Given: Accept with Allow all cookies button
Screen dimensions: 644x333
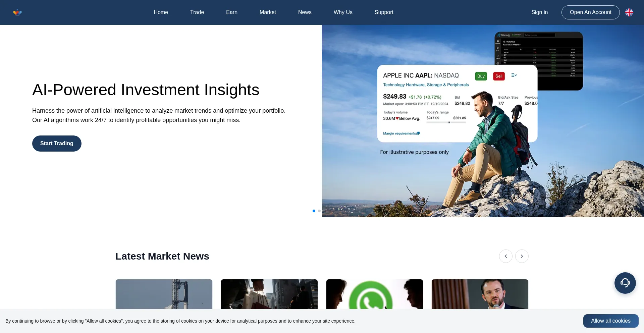Looking at the screenshot, I should [611, 321].
